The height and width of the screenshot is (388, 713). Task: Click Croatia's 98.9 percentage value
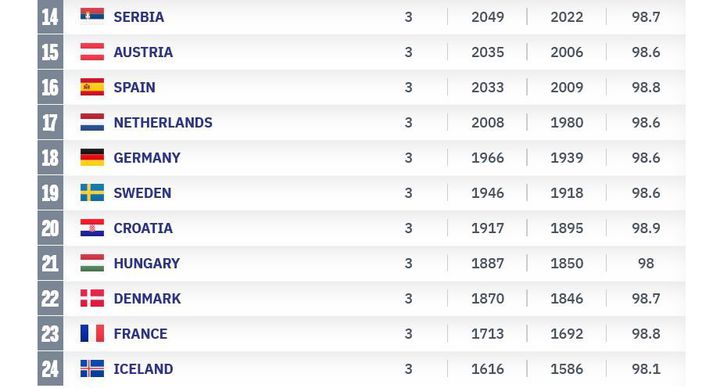pos(646,228)
